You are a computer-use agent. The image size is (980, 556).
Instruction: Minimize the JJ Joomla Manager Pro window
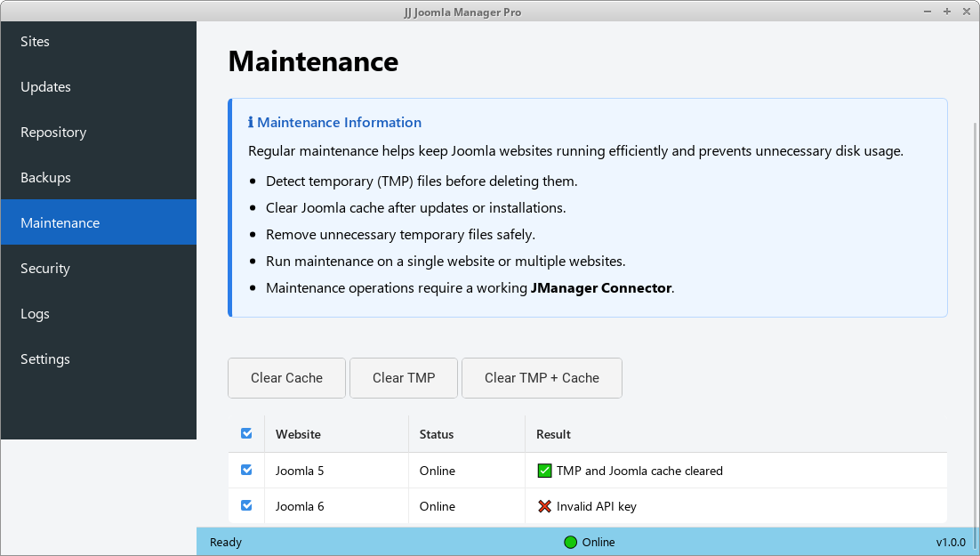tap(928, 12)
